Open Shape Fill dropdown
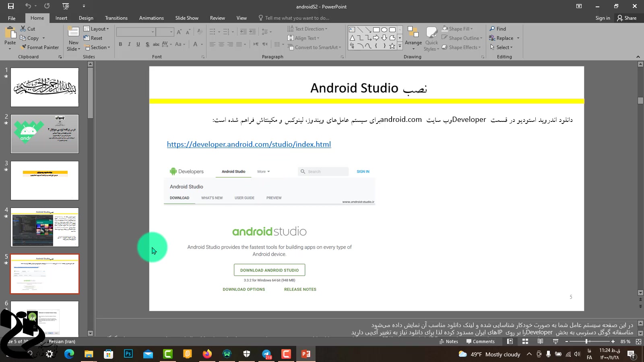Screen dimensions: 644x362 click(x=457, y=29)
